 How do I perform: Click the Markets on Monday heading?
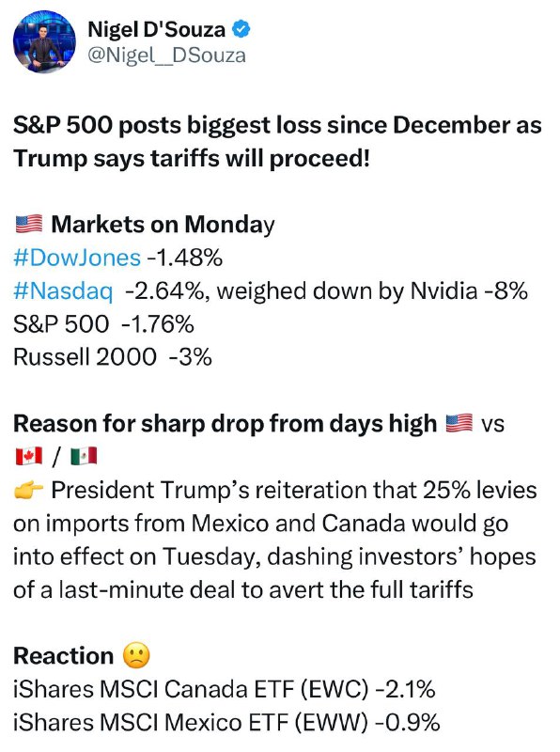click(163, 225)
